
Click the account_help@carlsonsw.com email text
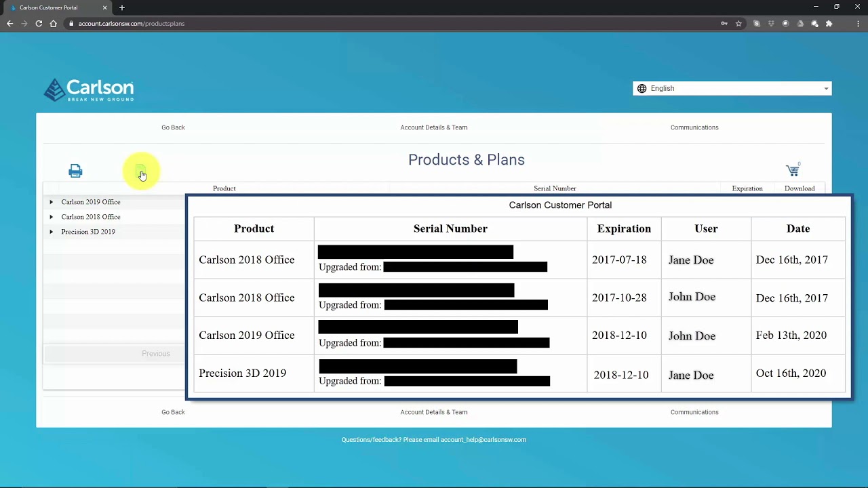[x=484, y=440]
